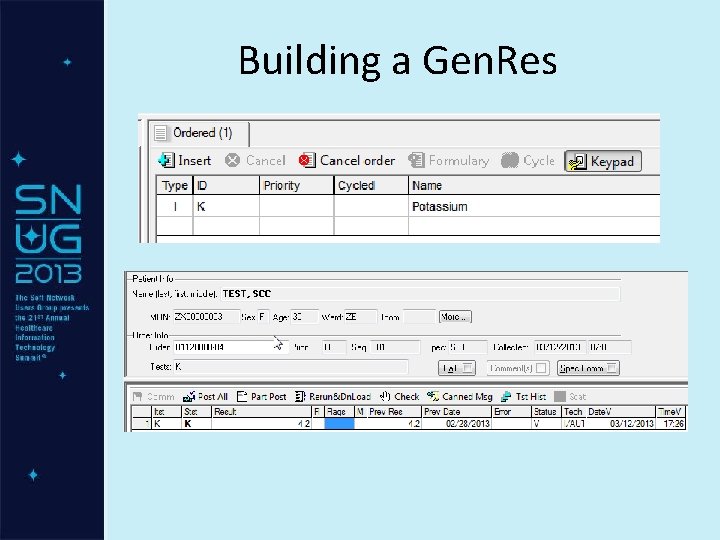Click the grayed Cancel icon
Screen dimensions: 720x540
point(232,160)
